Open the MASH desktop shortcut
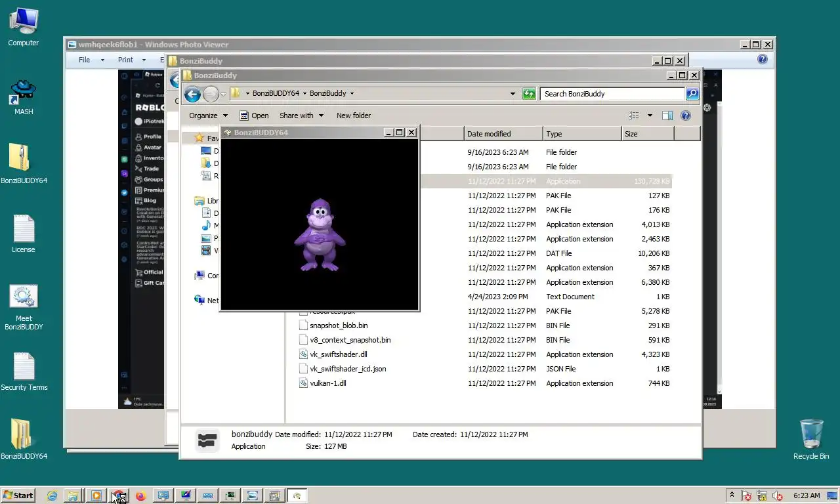The image size is (840, 504). [24, 98]
